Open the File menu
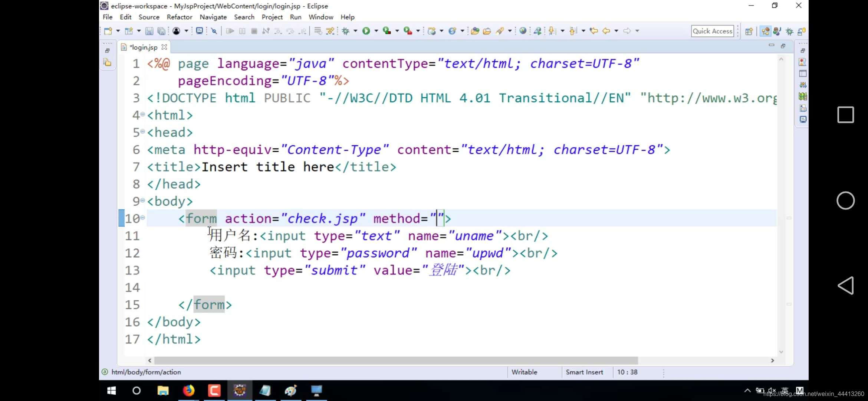The image size is (868, 401). point(108,17)
